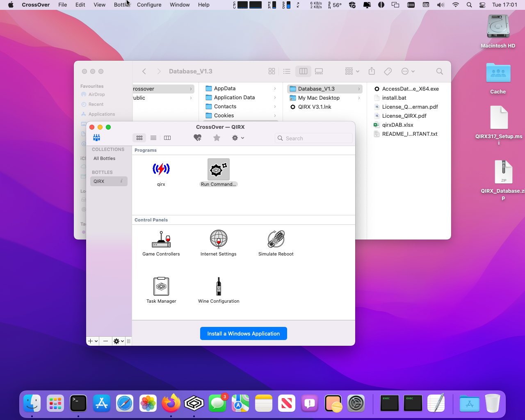The height and width of the screenshot is (420, 525).
Task: Open QIRX317_Setup.msi desktop file
Action: [499, 118]
